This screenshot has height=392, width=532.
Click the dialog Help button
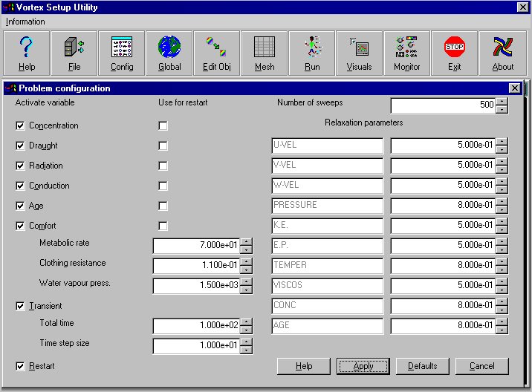(304, 366)
